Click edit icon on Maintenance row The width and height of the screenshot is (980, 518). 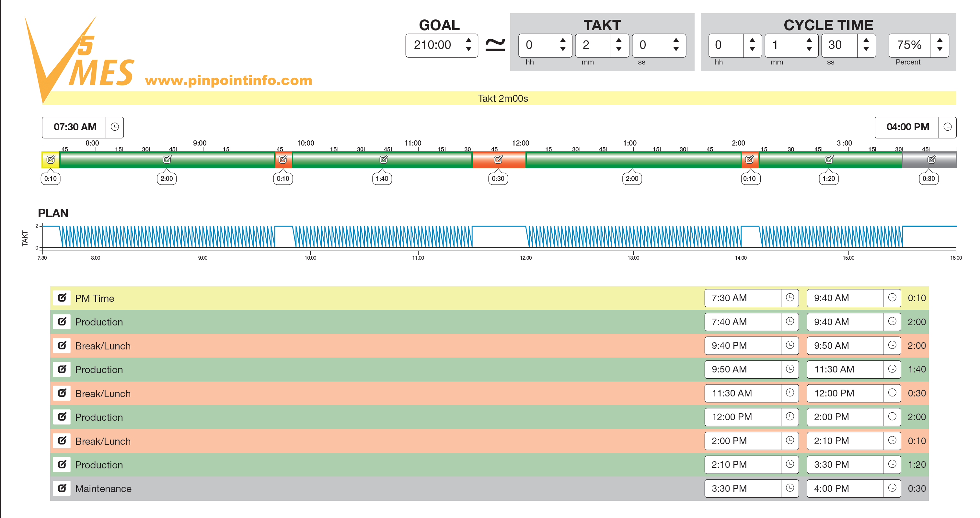[62, 488]
